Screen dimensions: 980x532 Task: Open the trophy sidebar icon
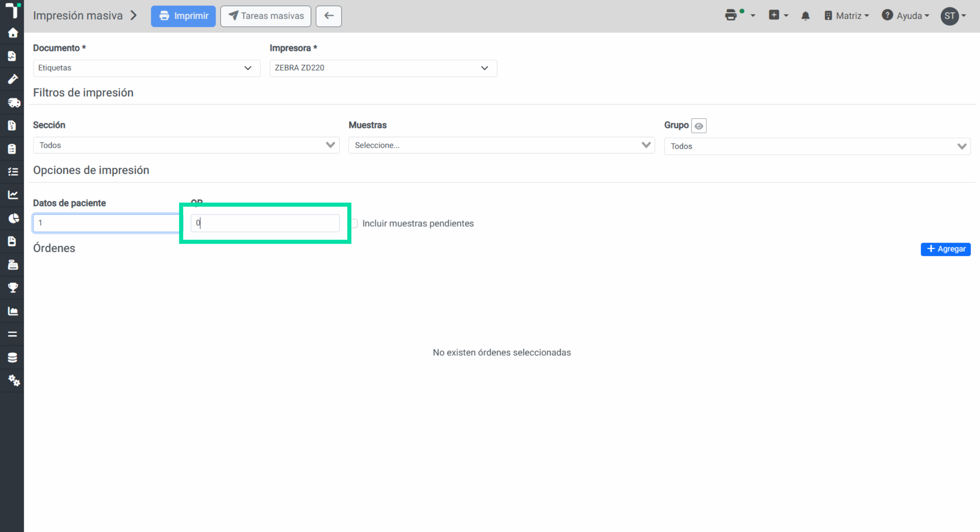click(13, 287)
